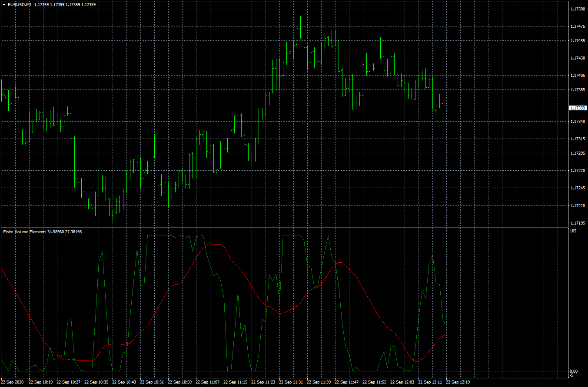Click the 22 Sep 10:19 time label
The height and width of the screenshot is (387, 588).
41,382
